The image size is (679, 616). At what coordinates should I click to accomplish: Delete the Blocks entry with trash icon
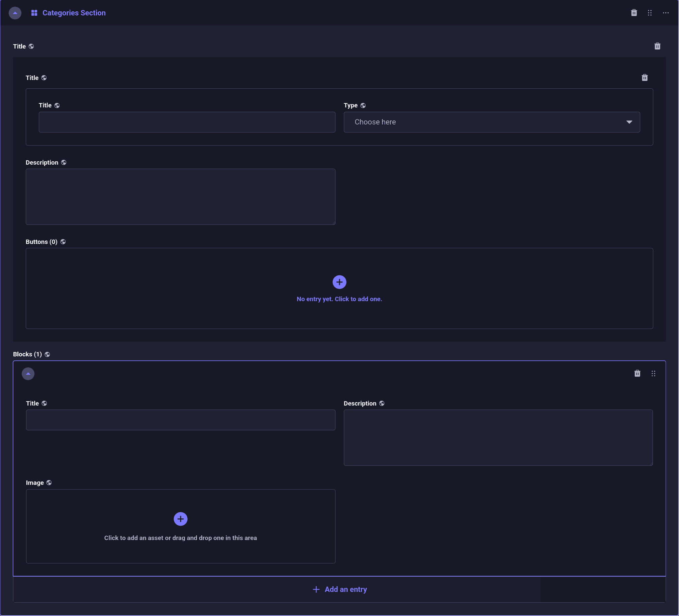(637, 373)
